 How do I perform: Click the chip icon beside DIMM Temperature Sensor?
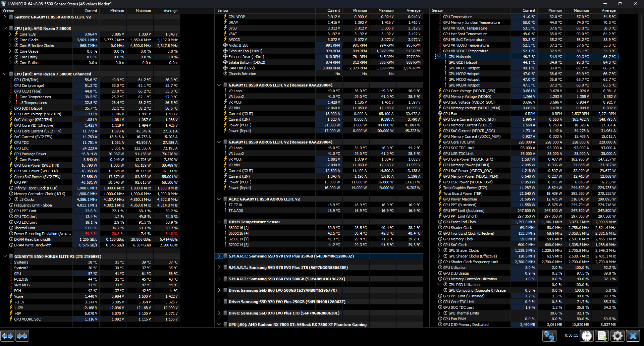[x=225, y=222]
